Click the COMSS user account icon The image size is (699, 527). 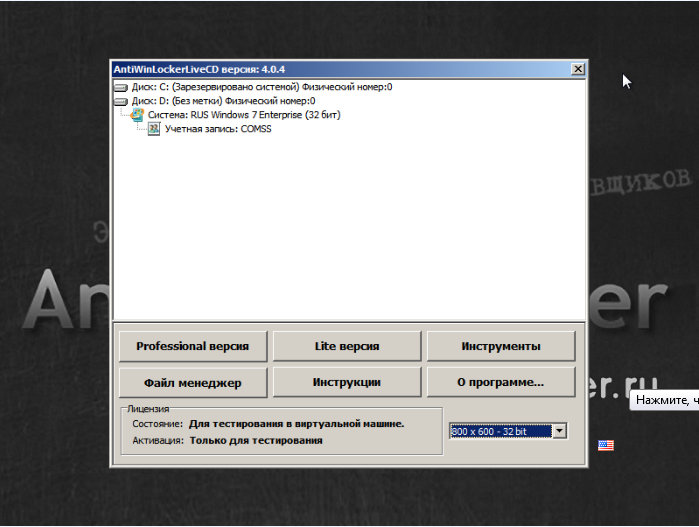[x=154, y=129]
